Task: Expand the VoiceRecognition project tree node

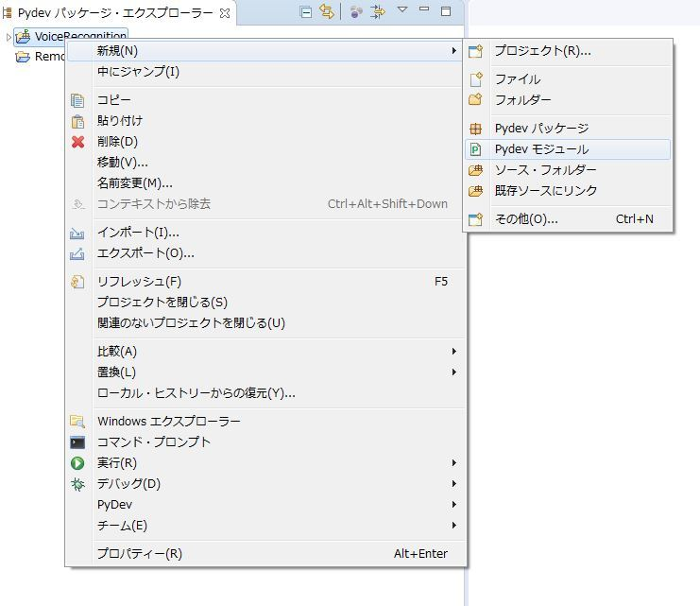Action: point(9,37)
